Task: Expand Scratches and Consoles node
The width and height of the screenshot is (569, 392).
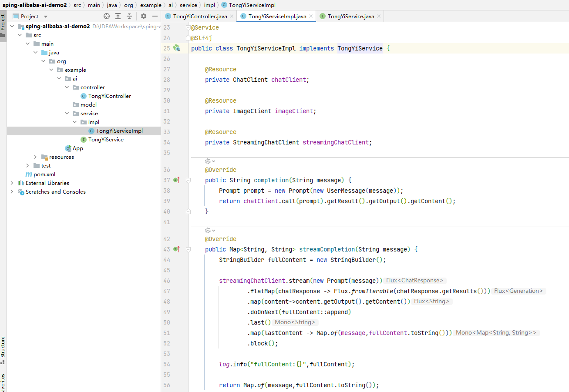Action: (12, 191)
